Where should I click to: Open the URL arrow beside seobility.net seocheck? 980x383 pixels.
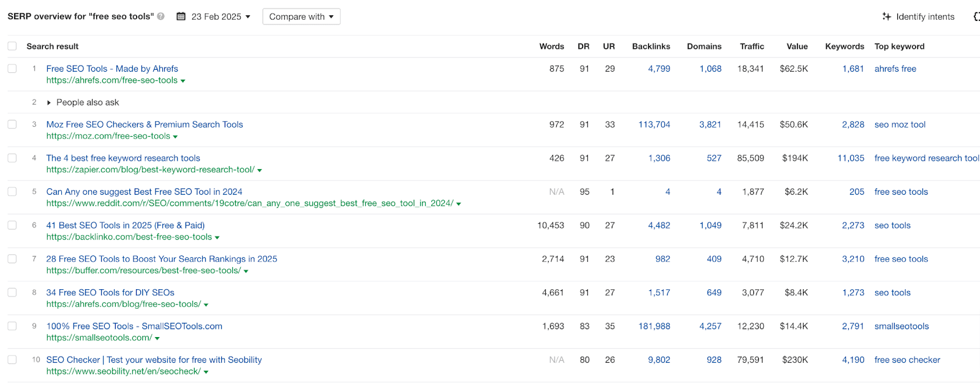click(206, 372)
